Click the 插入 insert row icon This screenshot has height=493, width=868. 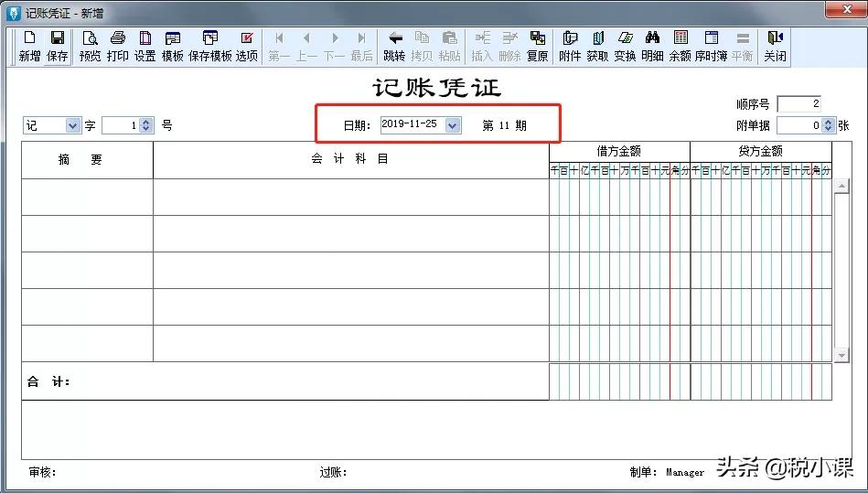(482, 47)
